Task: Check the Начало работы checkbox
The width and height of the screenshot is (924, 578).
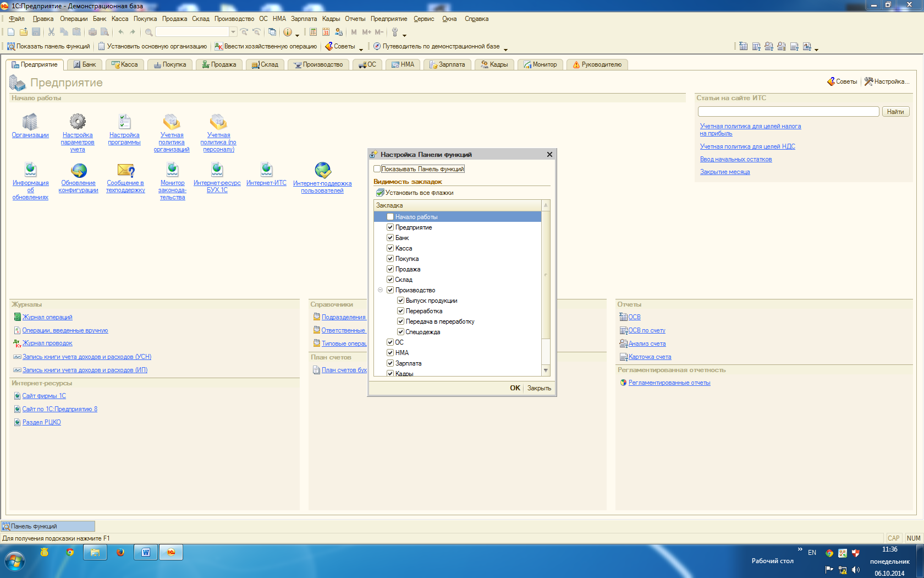Action: pos(390,217)
